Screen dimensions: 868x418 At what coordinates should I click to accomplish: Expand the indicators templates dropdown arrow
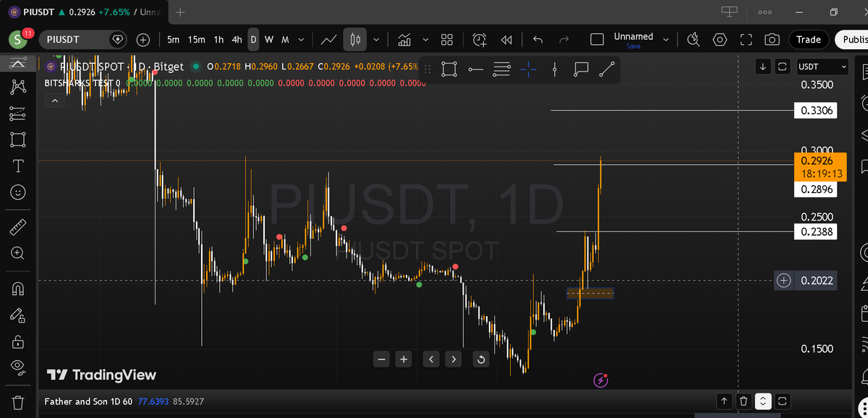coord(425,40)
